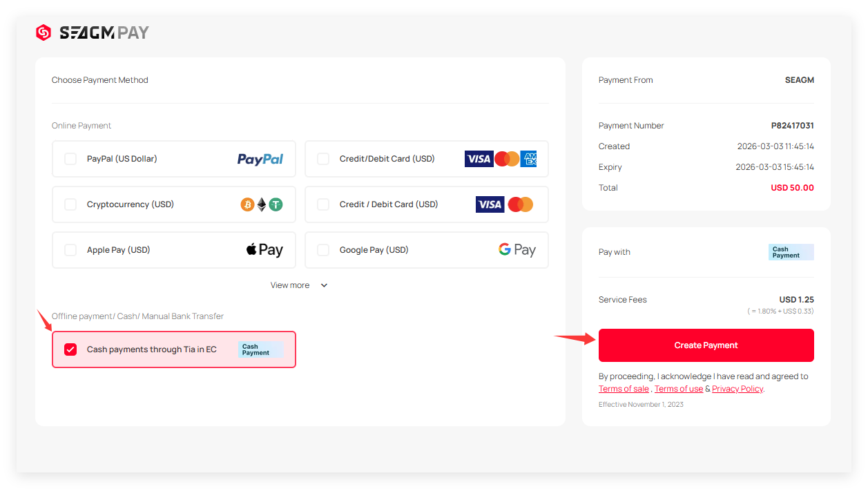The height and width of the screenshot is (489, 868).
Task: Click the Create Payment button
Action: pos(706,345)
